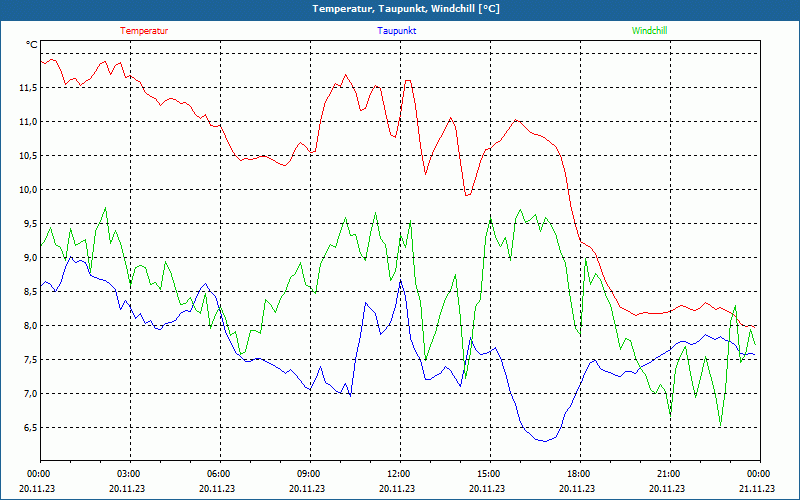Click the °C unit label on the axis
This screenshot has width=800, height=500.
(x=32, y=45)
